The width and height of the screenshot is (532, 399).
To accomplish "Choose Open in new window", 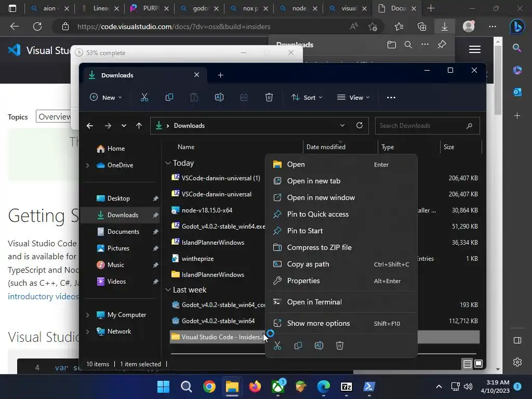I will tap(341, 197).
